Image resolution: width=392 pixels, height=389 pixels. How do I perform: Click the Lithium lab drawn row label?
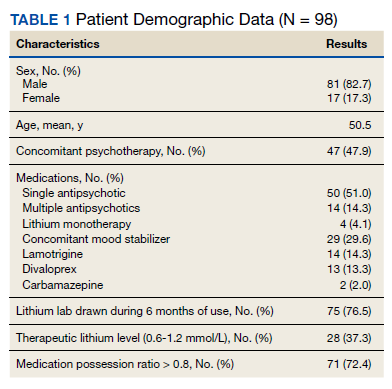click(145, 311)
